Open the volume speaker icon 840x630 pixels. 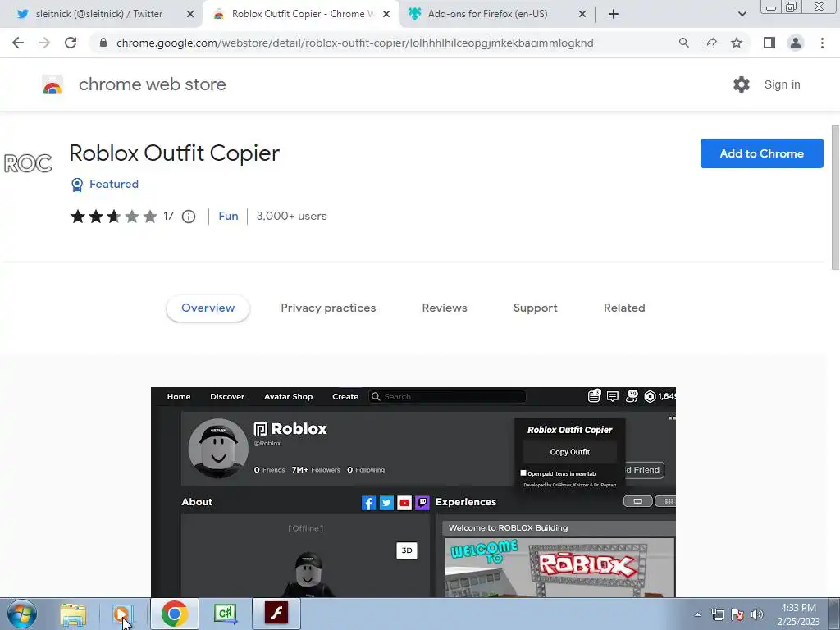(x=757, y=614)
